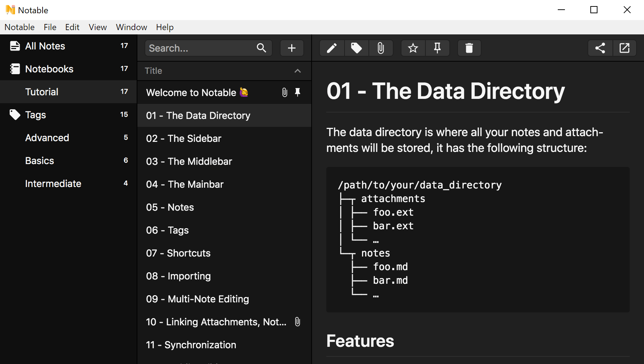Click paperclip icon on Welcome to Notable row
The height and width of the screenshot is (364, 644).
pos(284,92)
